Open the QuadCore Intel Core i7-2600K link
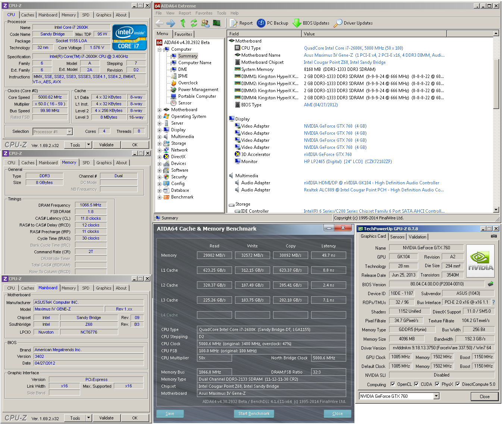The height and width of the screenshot is (425, 504). [353, 48]
